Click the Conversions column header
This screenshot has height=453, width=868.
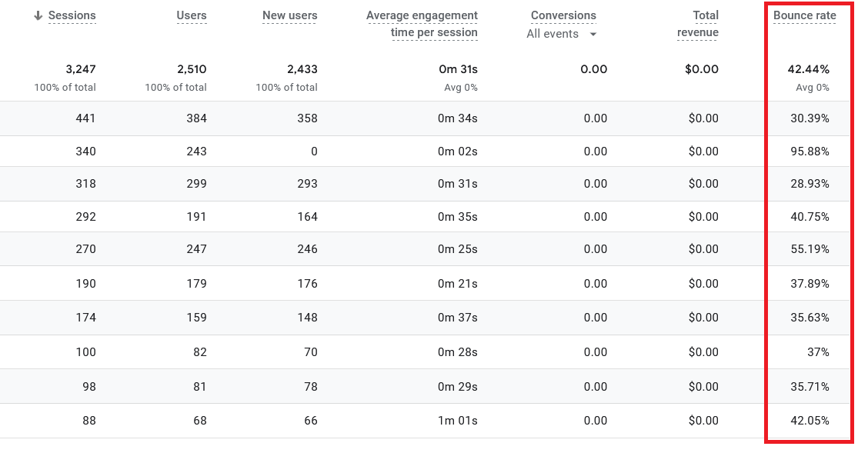click(563, 16)
